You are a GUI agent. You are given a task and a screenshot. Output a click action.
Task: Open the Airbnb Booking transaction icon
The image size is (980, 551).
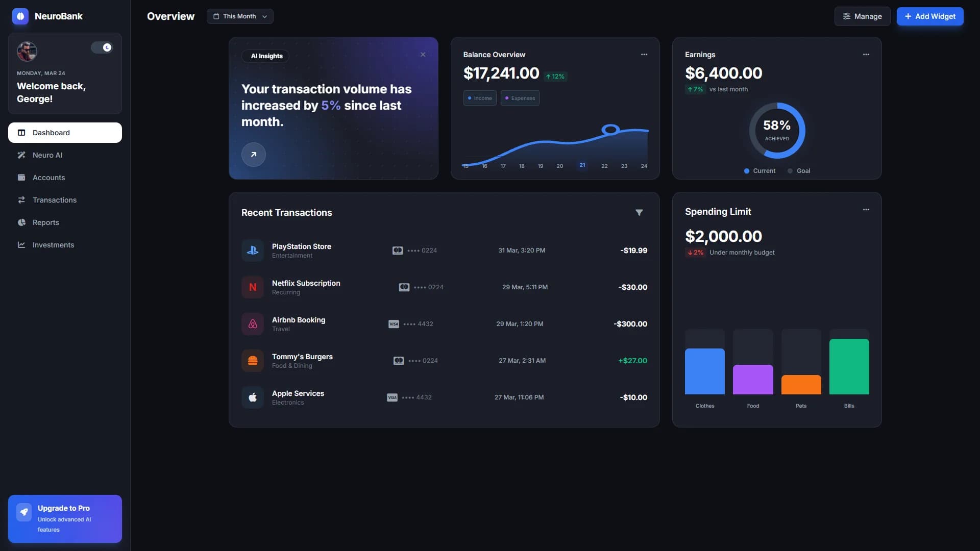[253, 323]
